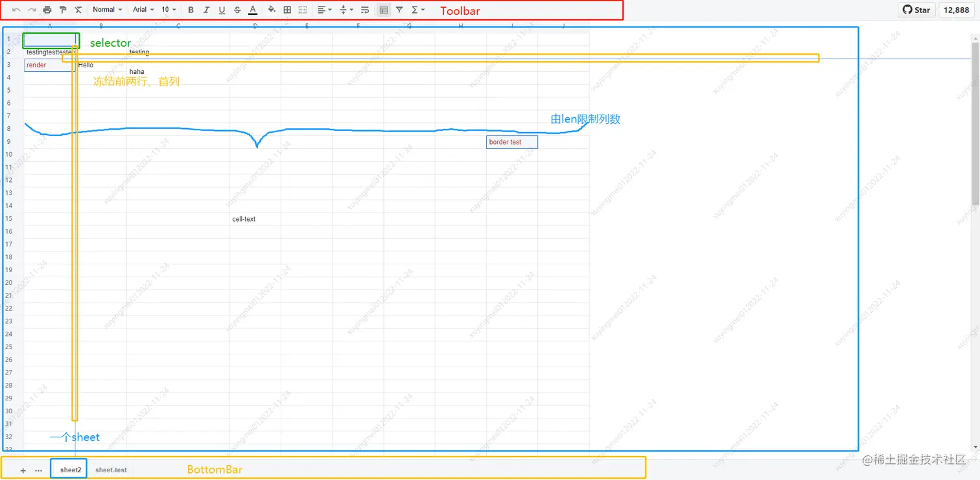Open the font family dropdown showing Arial
This screenshot has width=980, height=480.
[144, 10]
